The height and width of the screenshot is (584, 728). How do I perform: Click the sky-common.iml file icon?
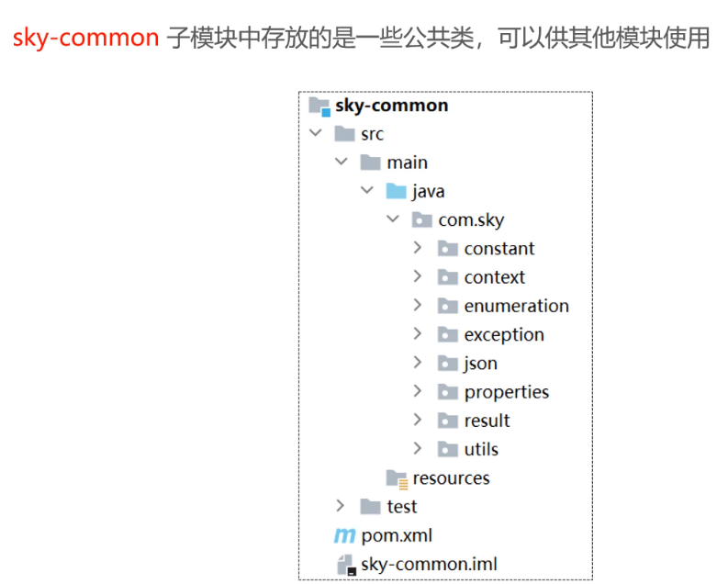pyautogui.click(x=345, y=564)
